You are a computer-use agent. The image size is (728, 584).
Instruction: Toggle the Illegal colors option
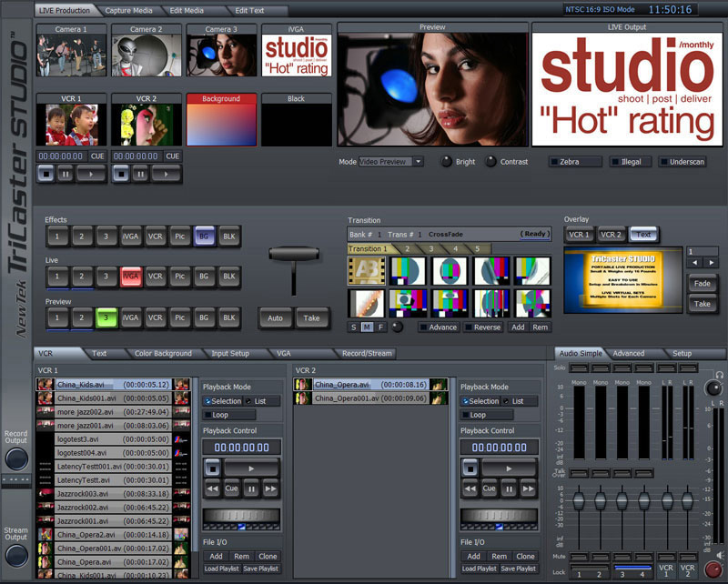click(x=631, y=162)
